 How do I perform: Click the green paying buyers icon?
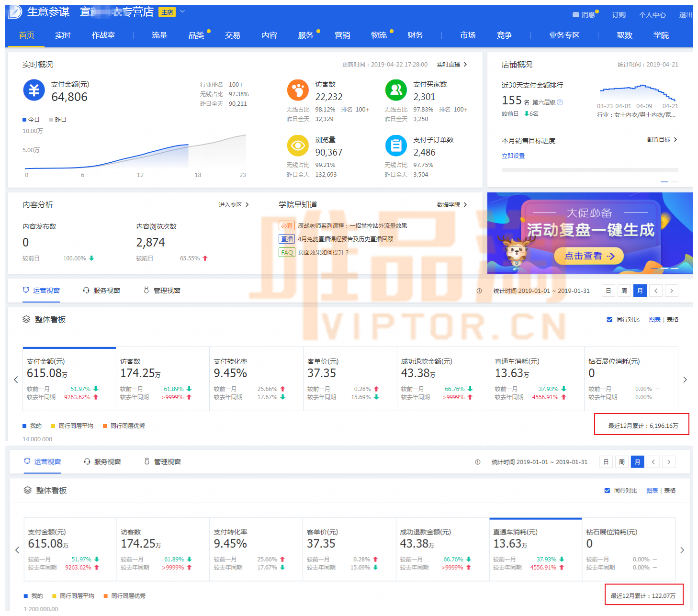click(x=396, y=90)
